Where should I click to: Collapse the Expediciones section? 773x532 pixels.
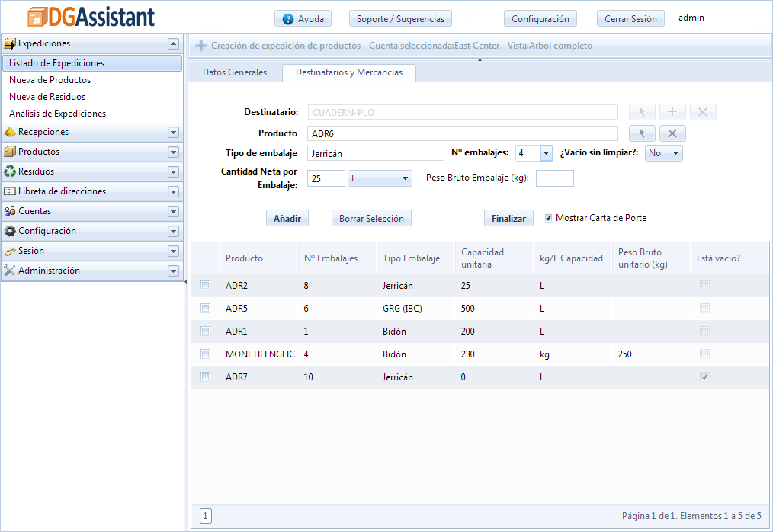173,44
